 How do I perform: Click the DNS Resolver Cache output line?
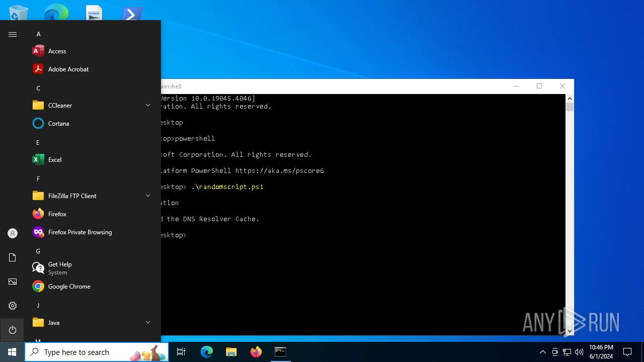click(x=210, y=219)
